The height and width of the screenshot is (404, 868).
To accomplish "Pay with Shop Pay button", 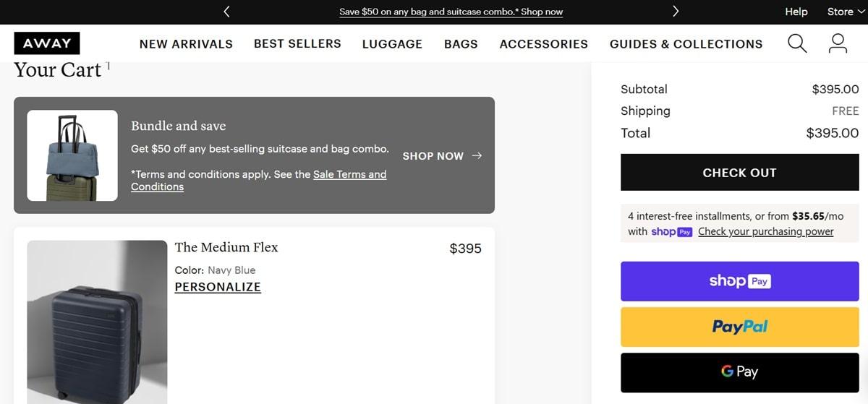I will (x=739, y=281).
